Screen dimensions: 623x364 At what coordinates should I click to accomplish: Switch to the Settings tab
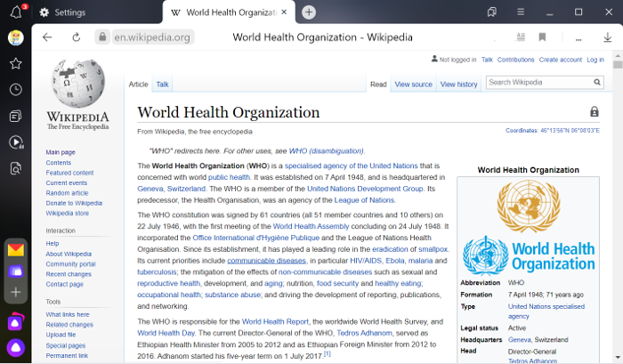pos(63,12)
